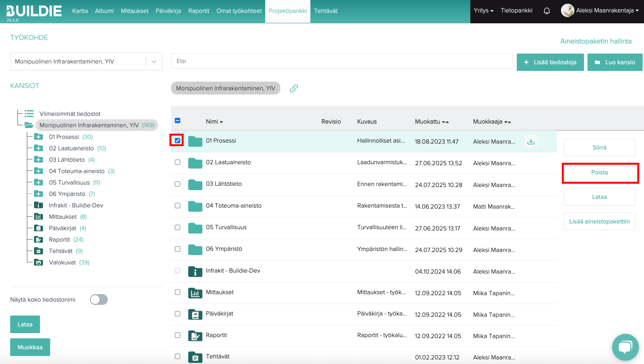Viewport: 644px width, 364px height.
Task: Click the Muokkaa button in sidebar
Action: (30, 347)
